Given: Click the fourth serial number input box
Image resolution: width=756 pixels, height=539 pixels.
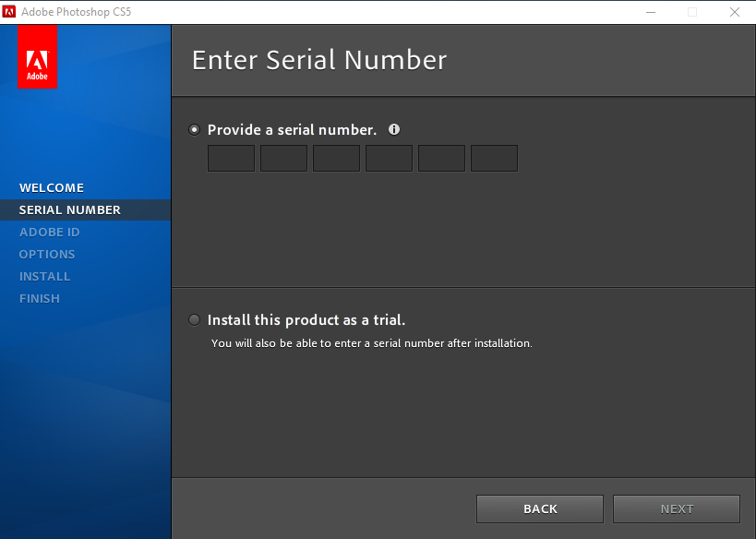Looking at the screenshot, I should click(x=389, y=158).
